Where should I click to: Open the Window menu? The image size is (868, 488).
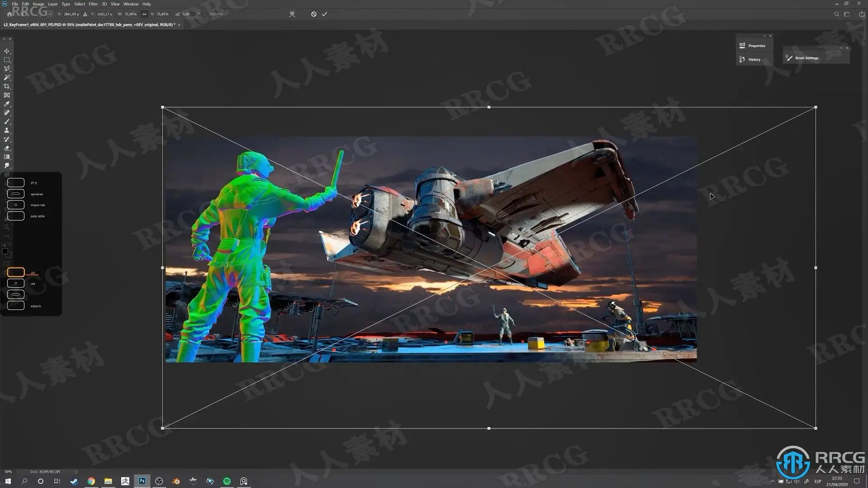(131, 4)
